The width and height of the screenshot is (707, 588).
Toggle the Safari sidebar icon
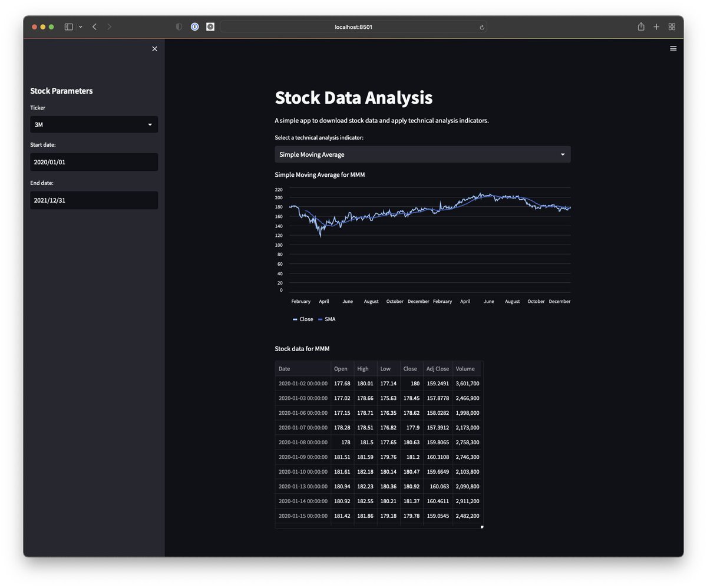[x=68, y=27]
